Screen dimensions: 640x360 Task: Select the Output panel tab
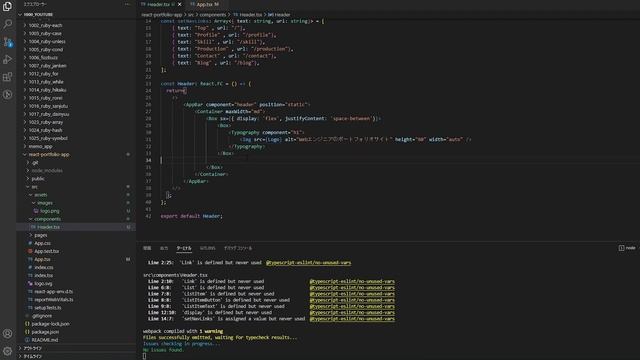click(x=164, y=248)
